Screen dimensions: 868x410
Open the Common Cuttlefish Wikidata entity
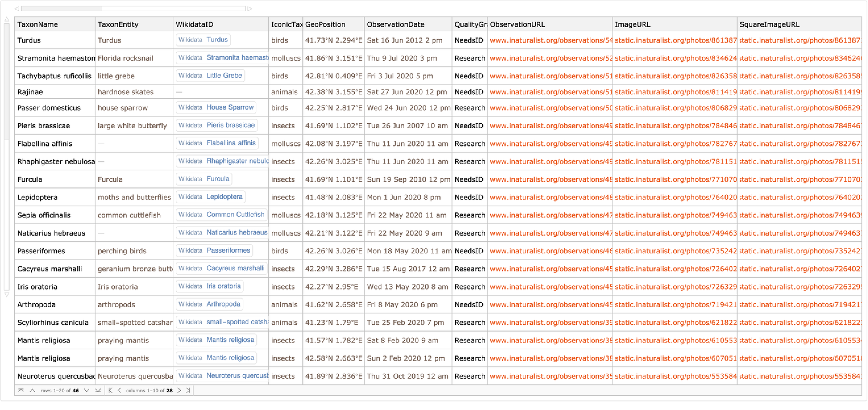tap(221, 215)
